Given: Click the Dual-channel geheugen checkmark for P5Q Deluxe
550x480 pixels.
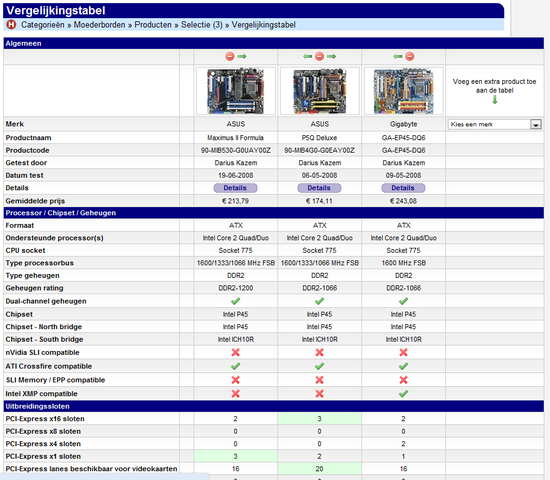Looking at the screenshot, I should click(x=320, y=301).
